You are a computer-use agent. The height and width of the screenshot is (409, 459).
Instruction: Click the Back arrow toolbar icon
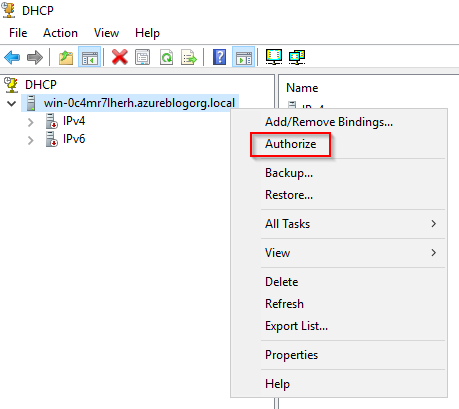coord(12,57)
